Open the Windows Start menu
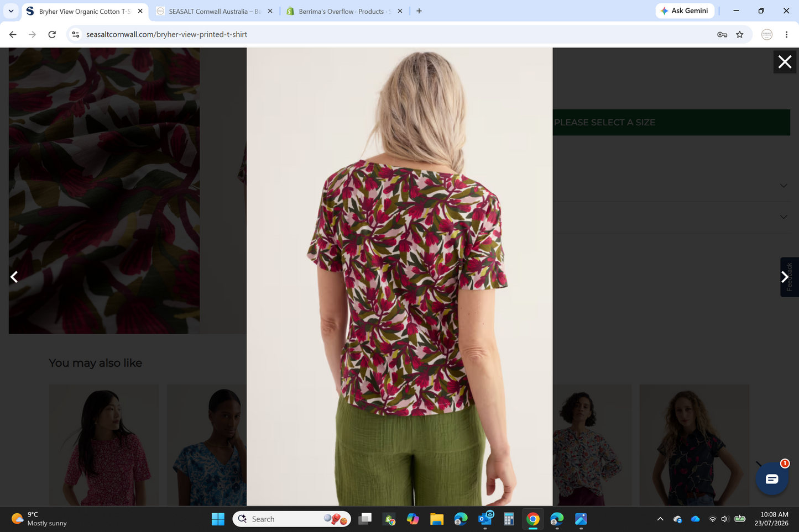Screen dimensions: 799x532 [x=218, y=519]
